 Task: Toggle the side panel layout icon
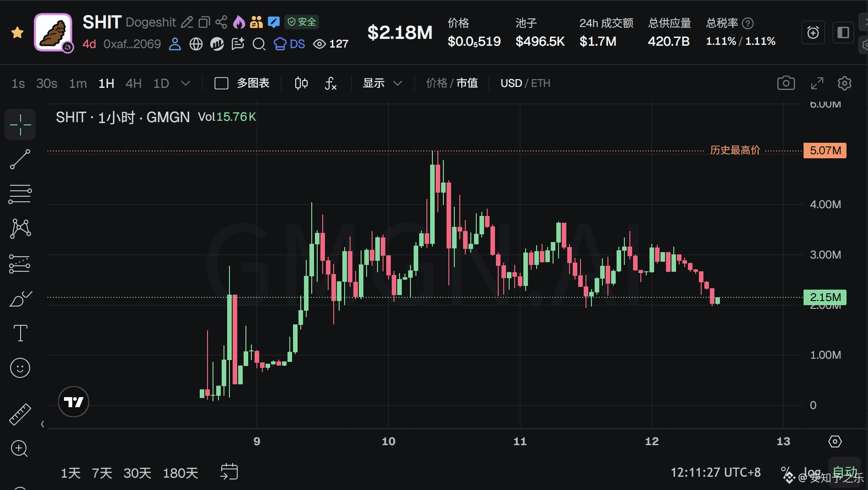(x=843, y=32)
